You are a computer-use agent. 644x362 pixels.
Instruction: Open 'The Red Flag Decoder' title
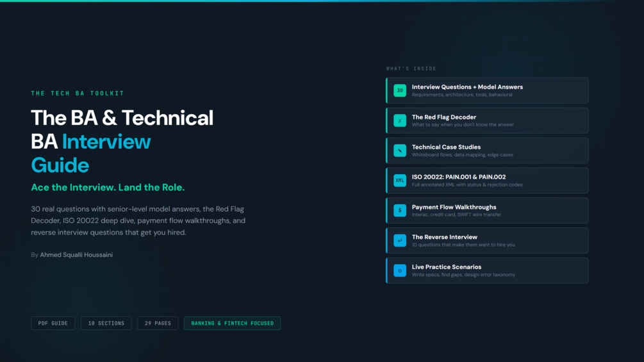[x=444, y=117]
